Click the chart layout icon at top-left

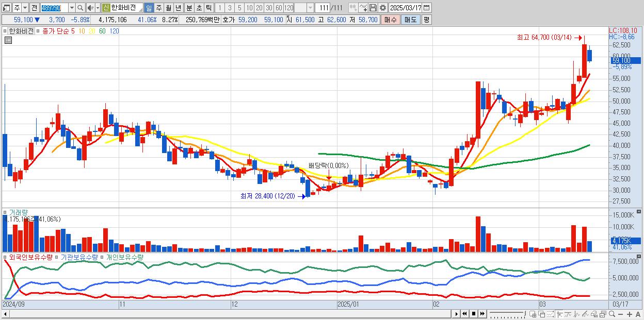pyautogui.click(x=6, y=8)
